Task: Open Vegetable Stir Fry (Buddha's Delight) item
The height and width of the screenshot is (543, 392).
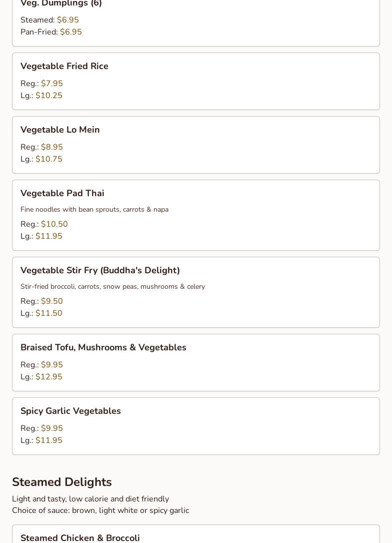Action: coord(100,270)
